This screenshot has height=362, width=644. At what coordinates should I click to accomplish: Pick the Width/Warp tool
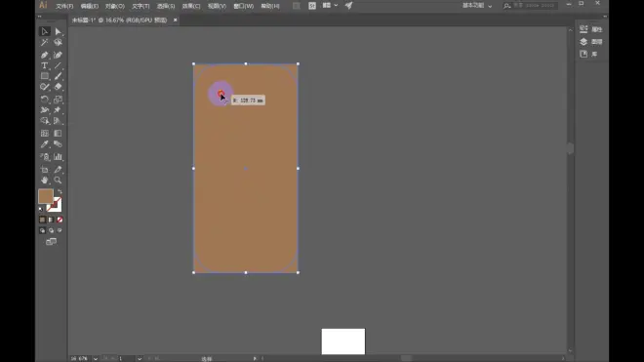[x=44, y=109]
